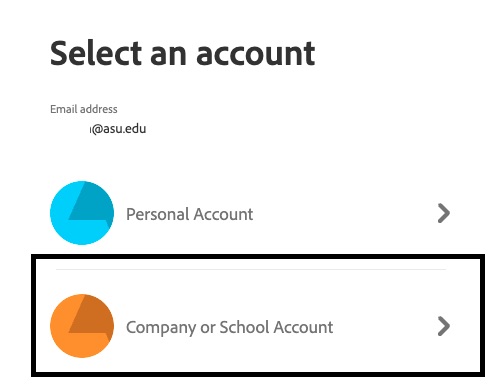Click empty space in Company or School row
498x386 pixels.
[x=383, y=327]
